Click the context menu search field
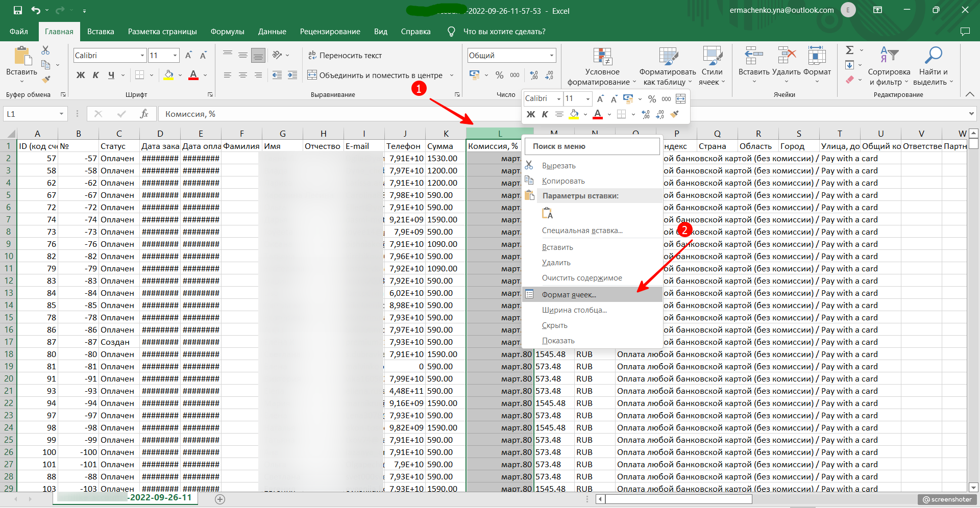 pos(592,146)
